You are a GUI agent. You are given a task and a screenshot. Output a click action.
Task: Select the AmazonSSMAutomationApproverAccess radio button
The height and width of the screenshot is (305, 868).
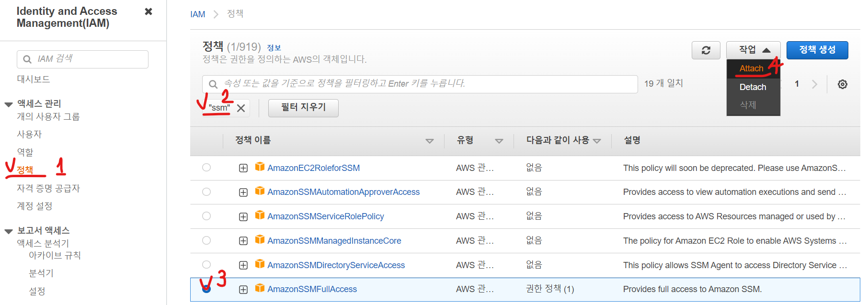(206, 192)
